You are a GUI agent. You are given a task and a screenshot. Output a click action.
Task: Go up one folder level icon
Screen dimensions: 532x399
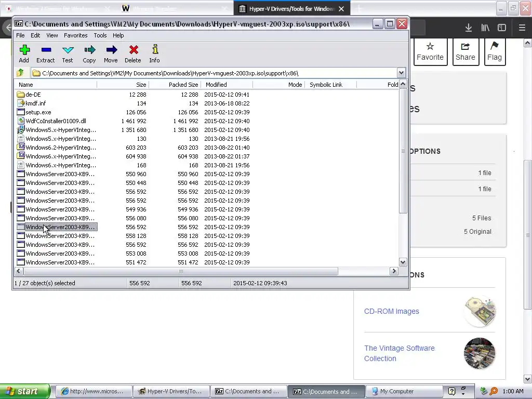pyautogui.click(x=20, y=73)
